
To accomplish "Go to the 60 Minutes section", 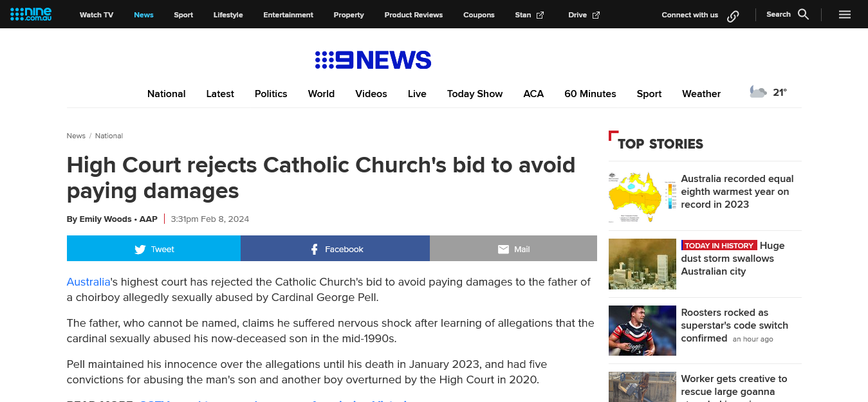I will [x=590, y=94].
